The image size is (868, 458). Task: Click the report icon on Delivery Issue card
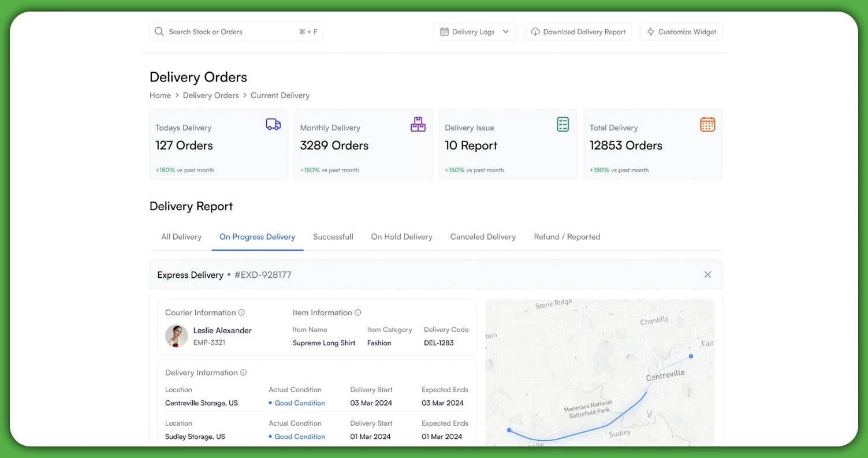[562, 124]
